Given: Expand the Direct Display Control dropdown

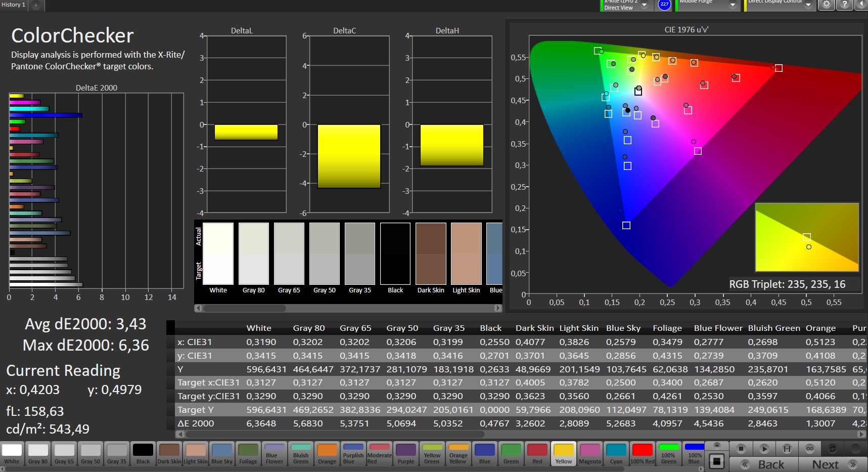Looking at the screenshot, I should pos(808,5).
